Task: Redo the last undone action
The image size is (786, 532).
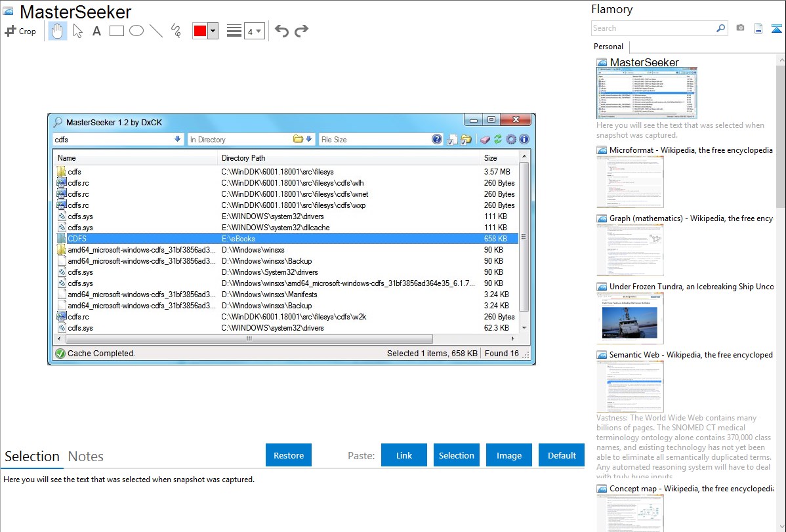Action: click(x=301, y=31)
